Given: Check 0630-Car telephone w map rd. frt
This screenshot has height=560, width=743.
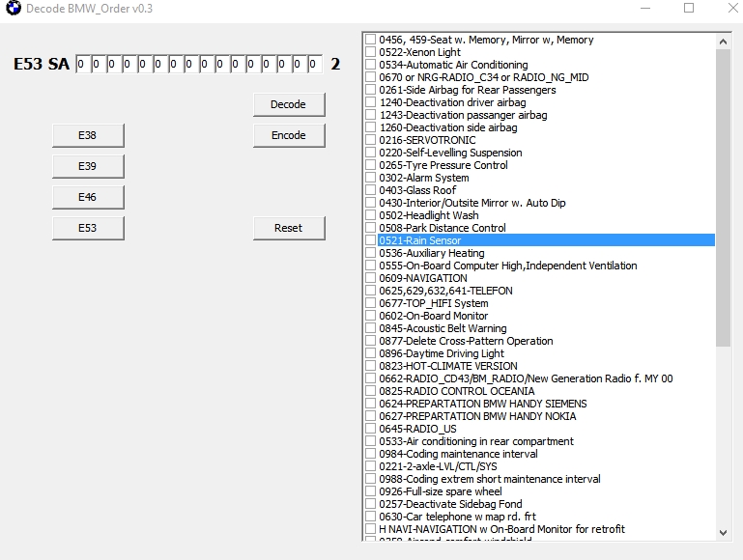Looking at the screenshot, I should (371, 516).
